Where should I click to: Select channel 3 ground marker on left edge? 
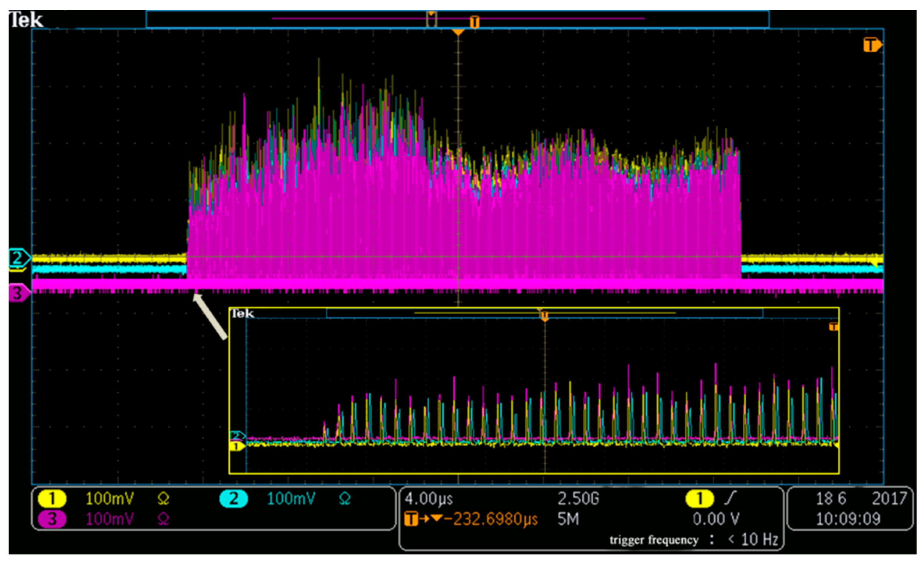pos(19,293)
